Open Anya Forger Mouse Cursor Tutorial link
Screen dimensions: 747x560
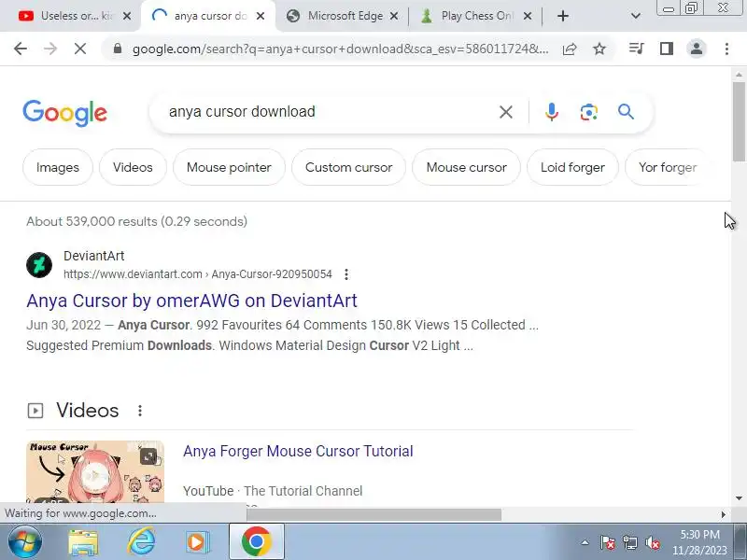tap(298, 451)
